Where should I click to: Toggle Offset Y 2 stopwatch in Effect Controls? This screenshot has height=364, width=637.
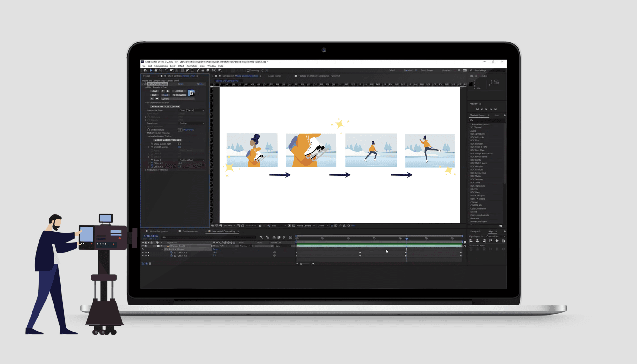[152, 167]
